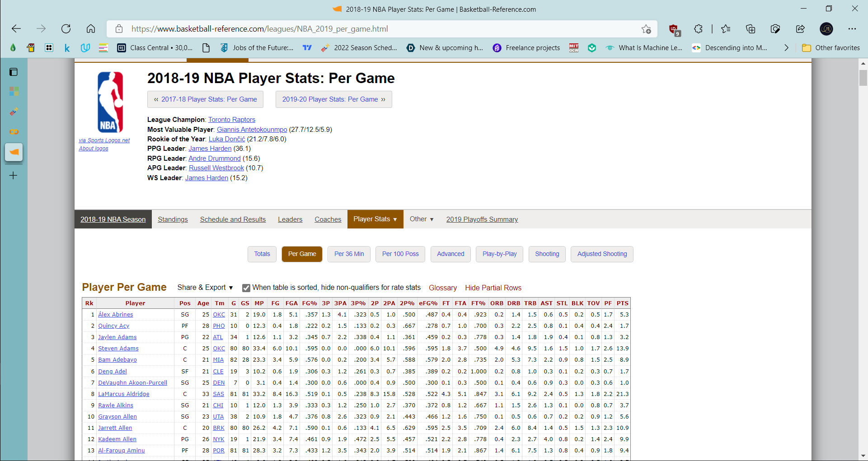Sort table by Age column header
The image size is (868, 461).
tap(203, 303)
